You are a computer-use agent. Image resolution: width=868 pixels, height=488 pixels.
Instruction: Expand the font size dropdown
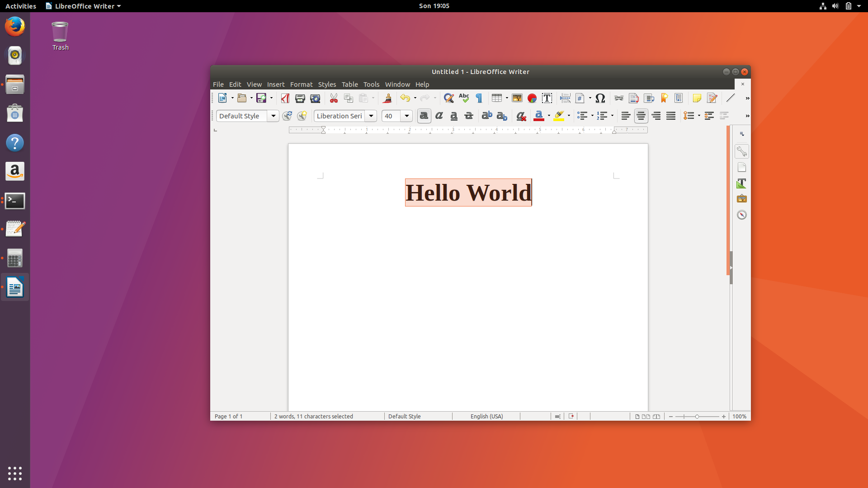click(x=406, y=116)
